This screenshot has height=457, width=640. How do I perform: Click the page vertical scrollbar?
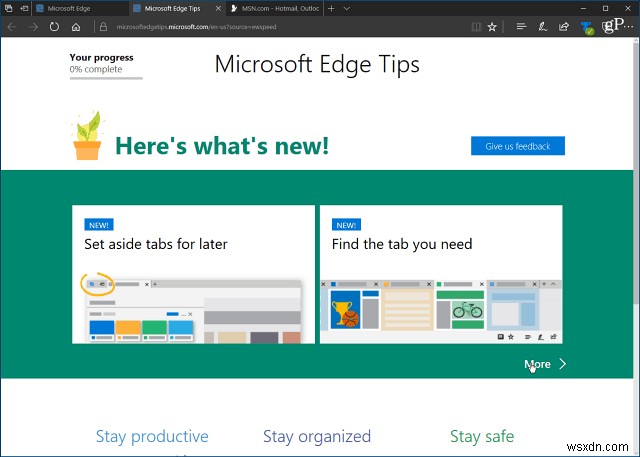point(636,171)
